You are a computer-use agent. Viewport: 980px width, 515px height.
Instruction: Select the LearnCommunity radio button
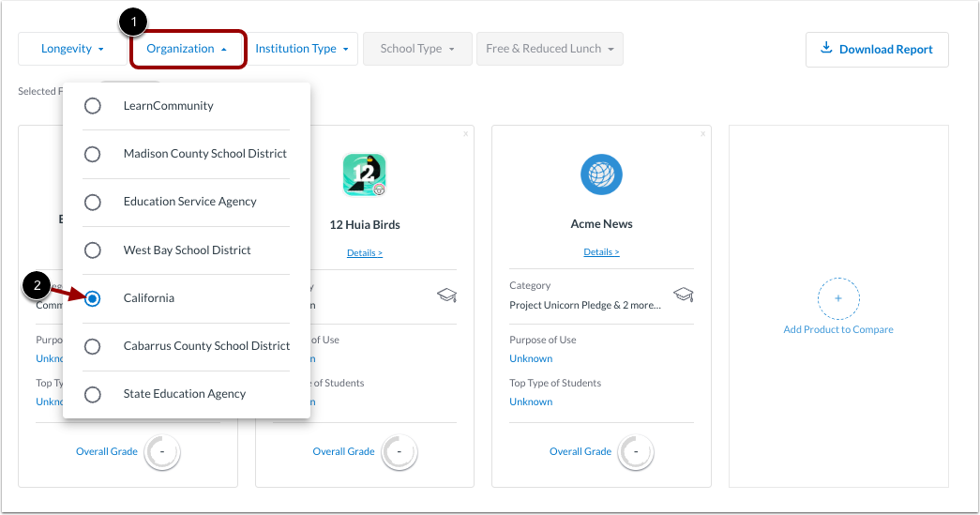tap(93, 106)
